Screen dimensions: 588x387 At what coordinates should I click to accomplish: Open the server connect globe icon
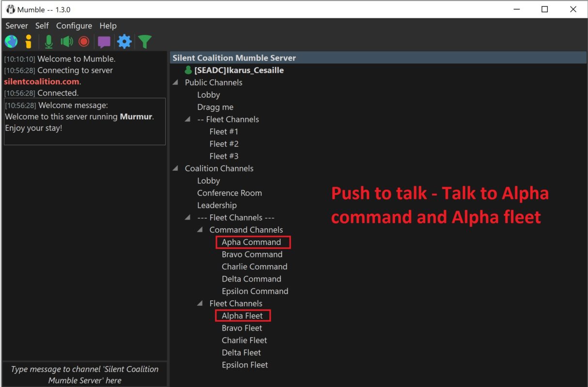11,42
